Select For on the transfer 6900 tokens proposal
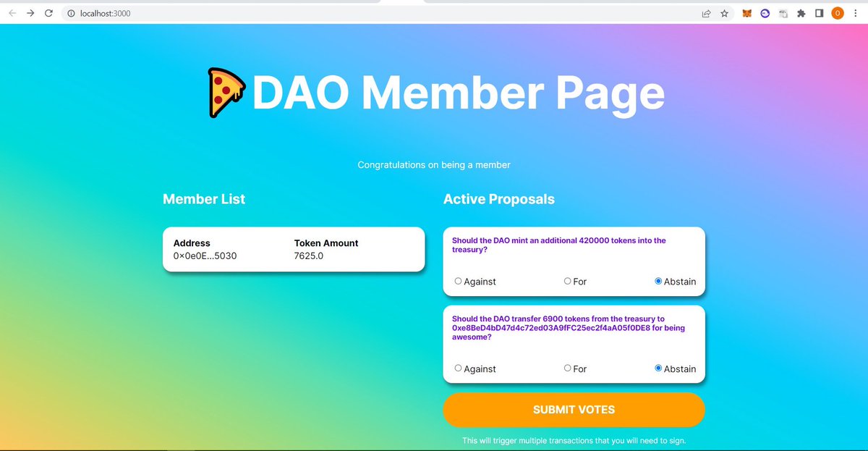This screenshot has height=451, width=868. click(x=567, y=368)
